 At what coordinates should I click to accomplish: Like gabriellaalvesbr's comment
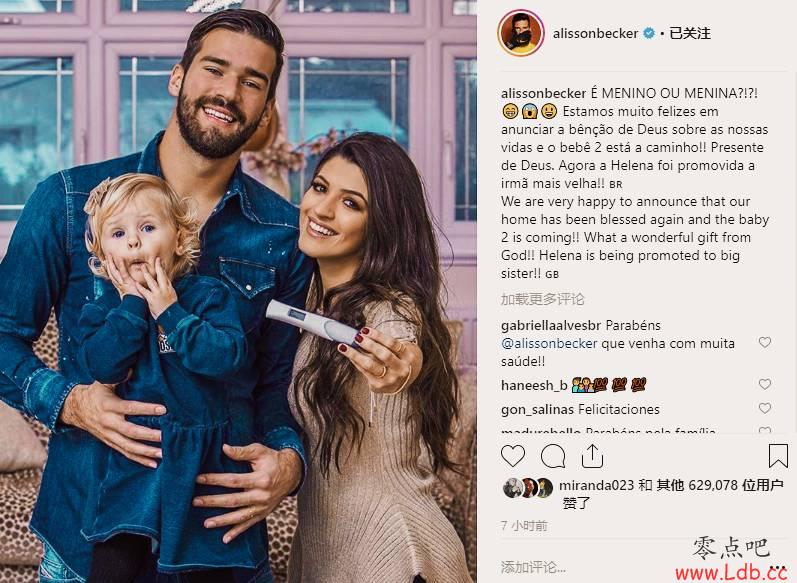point(764,343)
